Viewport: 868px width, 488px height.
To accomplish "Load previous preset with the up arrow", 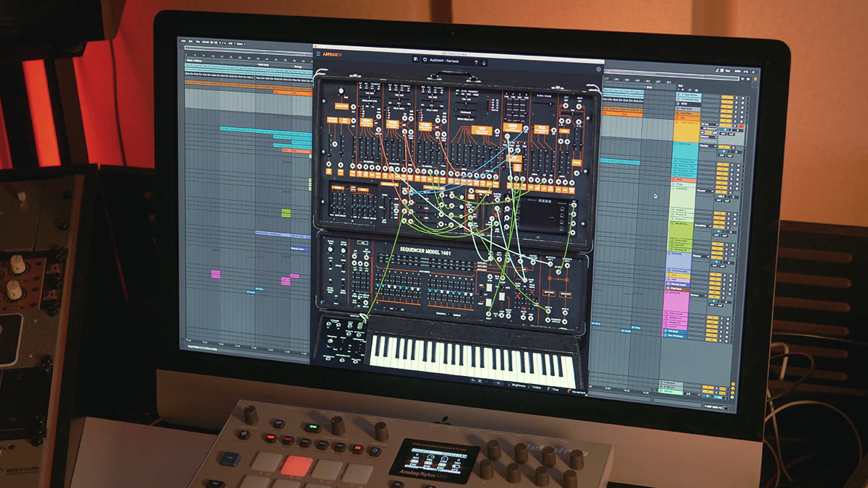I will (476, 63).
